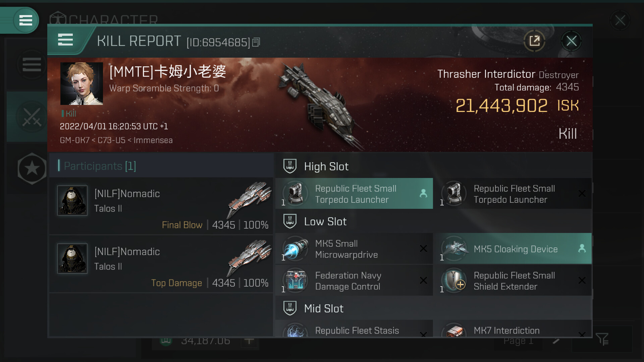Click the share kill report icon

pyautogui.click(x=534, y=41)
